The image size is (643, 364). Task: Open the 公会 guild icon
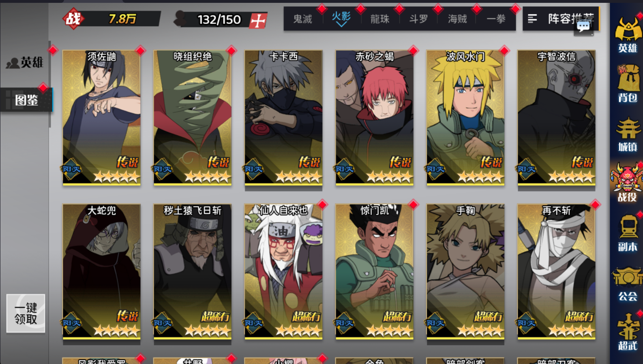click(628, 283)
